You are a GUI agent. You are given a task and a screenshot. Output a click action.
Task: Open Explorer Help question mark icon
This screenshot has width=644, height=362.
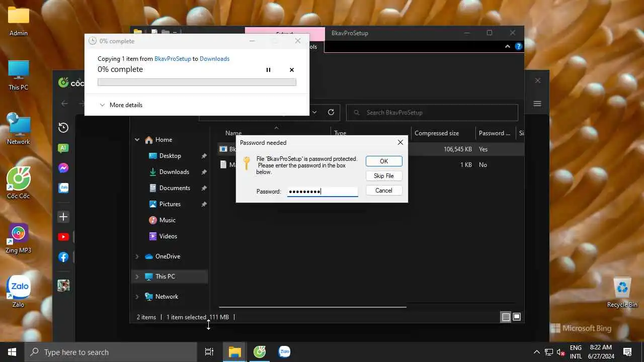519,47
